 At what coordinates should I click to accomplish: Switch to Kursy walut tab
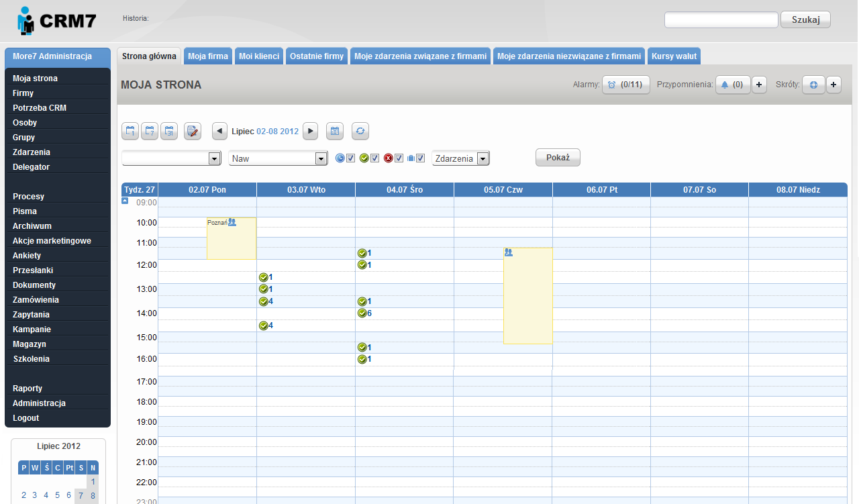click(674, 56)
